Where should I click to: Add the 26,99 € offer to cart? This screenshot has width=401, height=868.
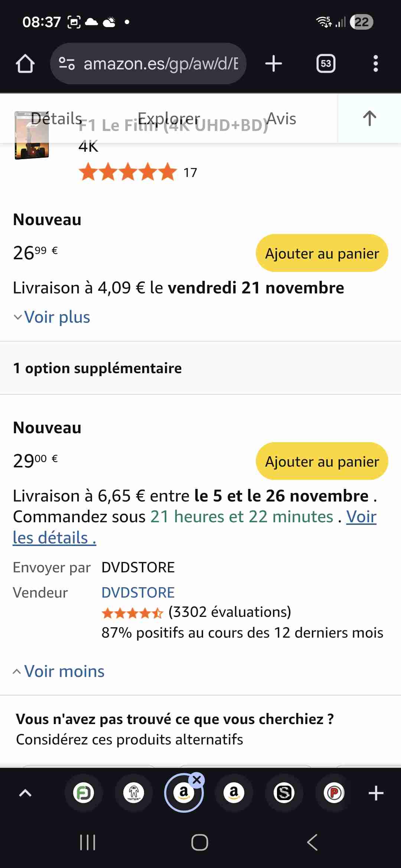click(322, 253)
